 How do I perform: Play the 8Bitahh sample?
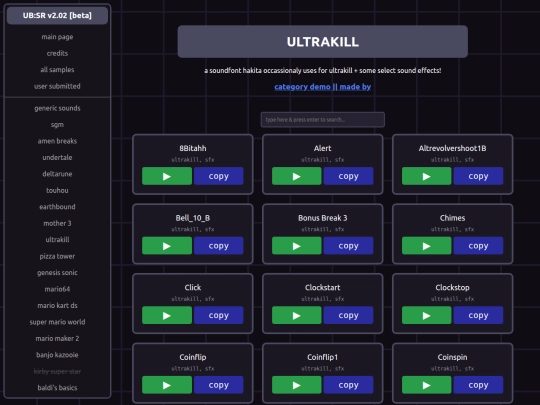pos(167,176)
